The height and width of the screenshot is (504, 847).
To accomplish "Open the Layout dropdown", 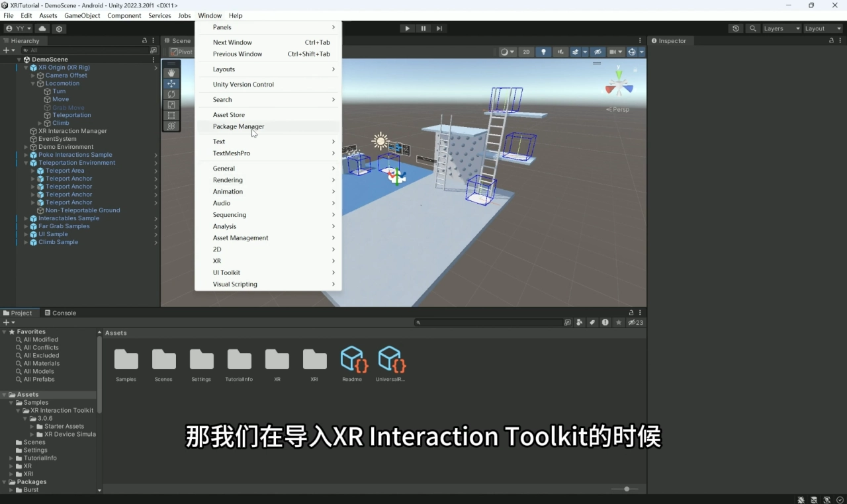I will coord(823,28).
